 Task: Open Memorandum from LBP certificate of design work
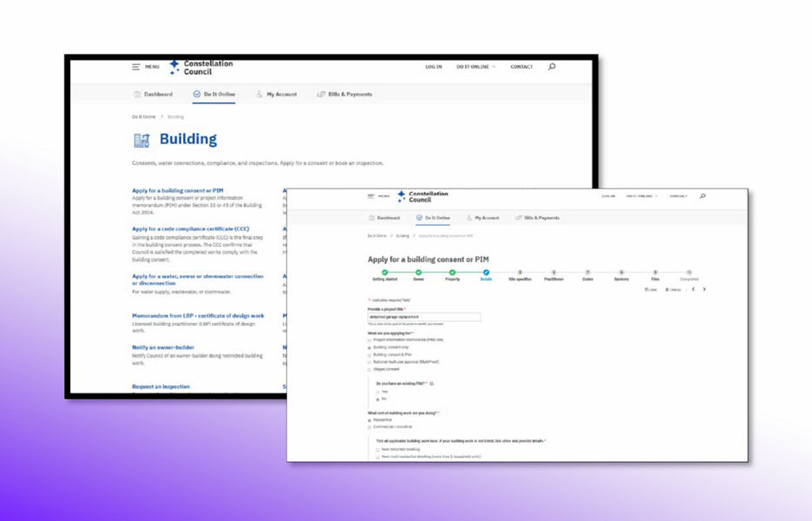click(198, 316)
